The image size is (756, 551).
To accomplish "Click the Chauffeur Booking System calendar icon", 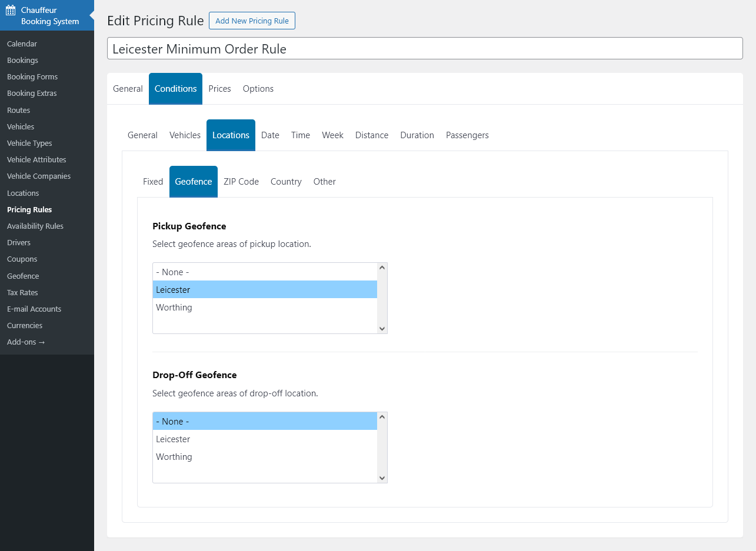I will 11,11.
